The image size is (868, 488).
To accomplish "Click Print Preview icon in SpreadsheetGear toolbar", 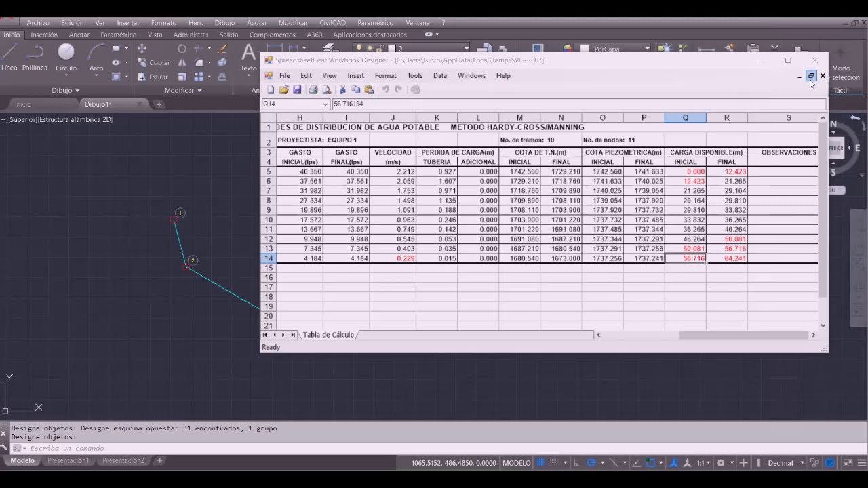I will coord(326,89).
